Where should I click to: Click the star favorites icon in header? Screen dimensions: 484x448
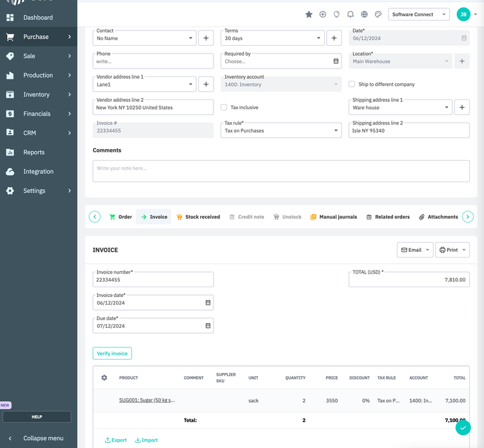point(309,14)
